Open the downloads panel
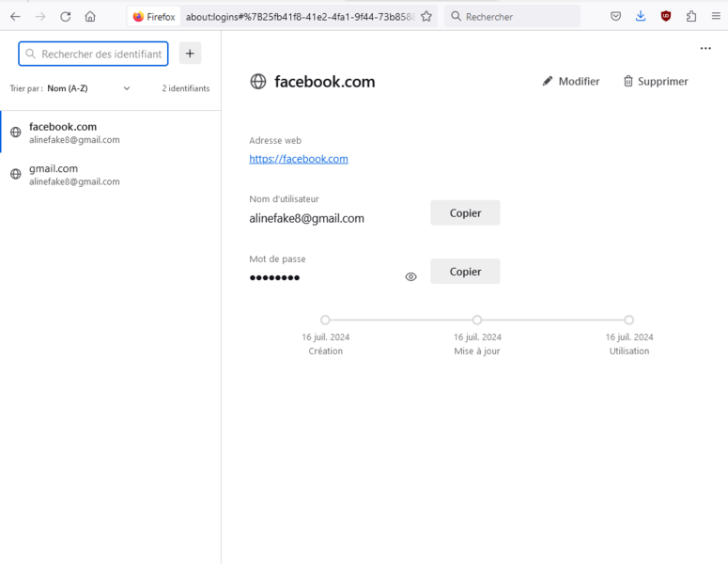The height and width of the screenshot is (564, 728). (641, 16)
